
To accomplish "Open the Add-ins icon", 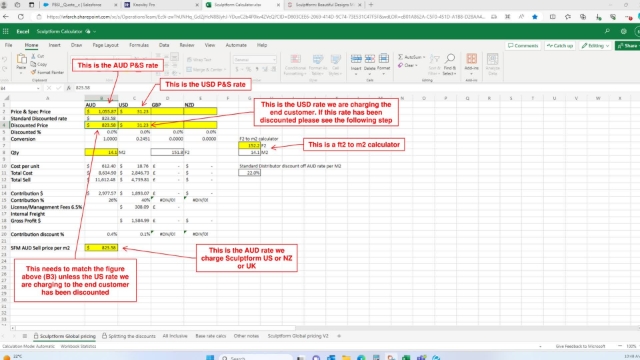I will [x=471, y=59].
